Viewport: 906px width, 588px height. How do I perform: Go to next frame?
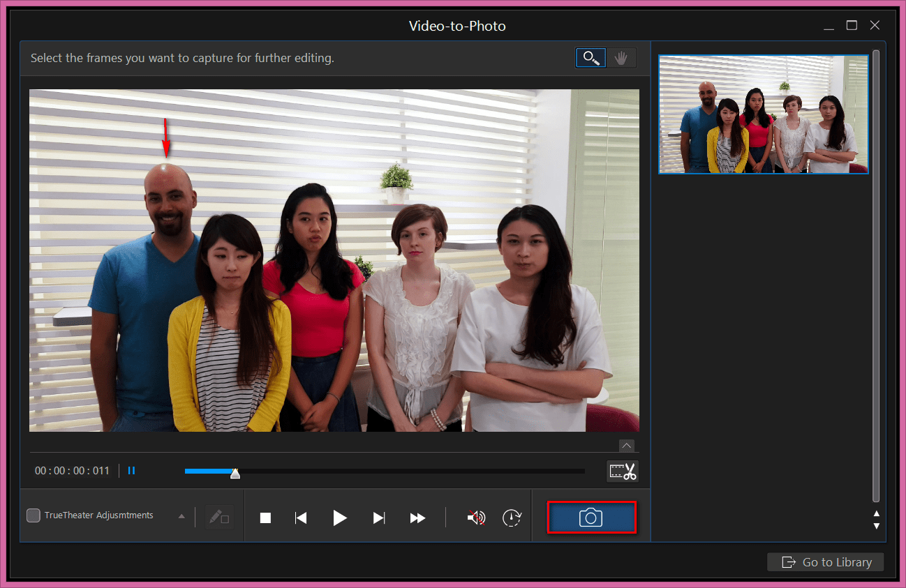(379, 518)
